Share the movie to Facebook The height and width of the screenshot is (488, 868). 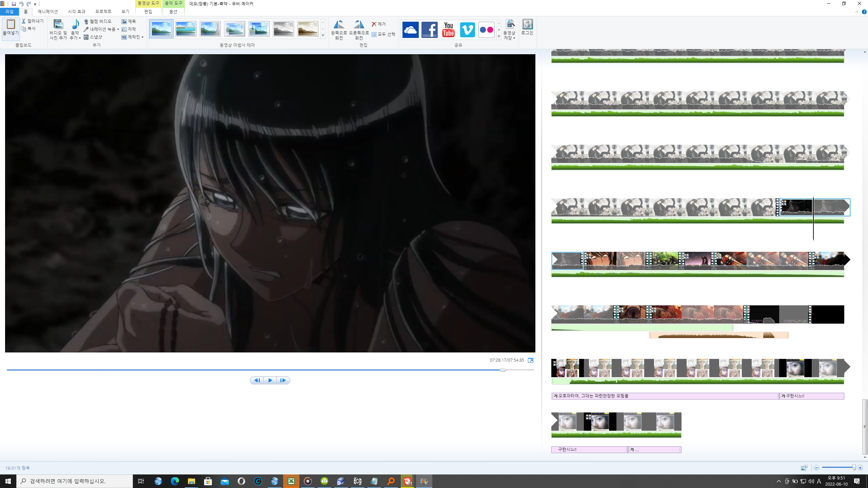pos(429,30)
